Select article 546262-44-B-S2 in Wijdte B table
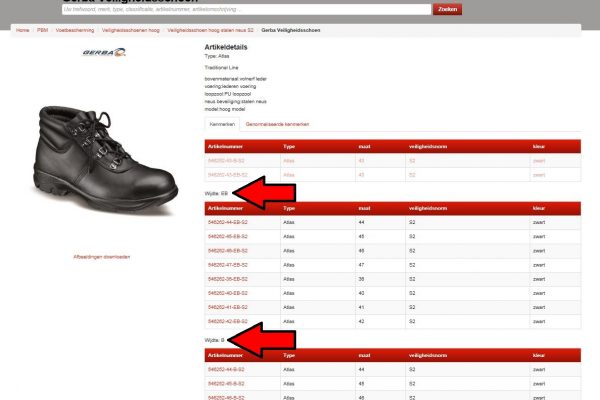This screenshot has height=400, width=600. (226, 369)
